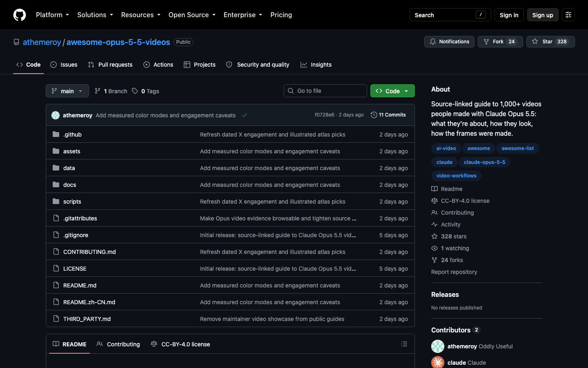The image size is (588, 368).
Task: Switch to the Contributing tab below file list
Action: (118, 344)
